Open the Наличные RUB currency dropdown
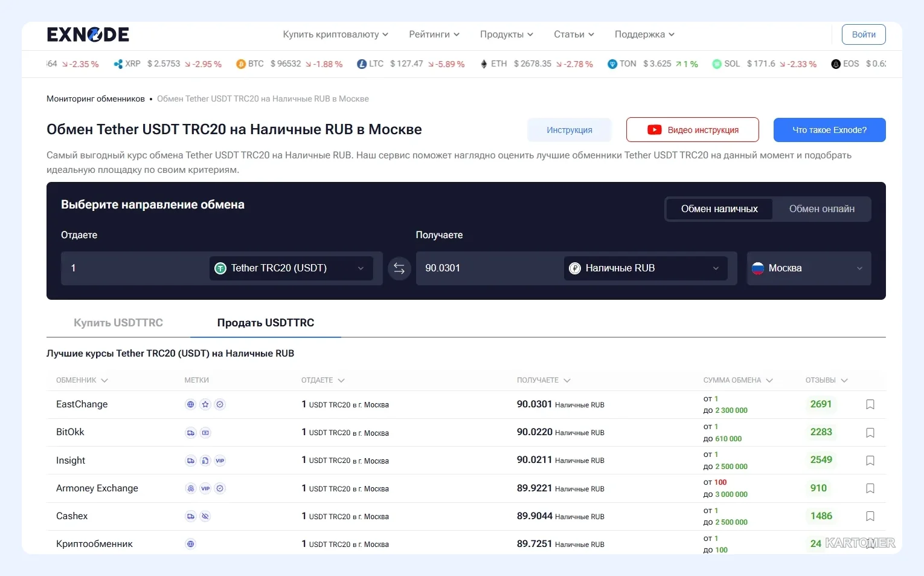This screenshot has width=924, height=576. [x=646, y=268]
